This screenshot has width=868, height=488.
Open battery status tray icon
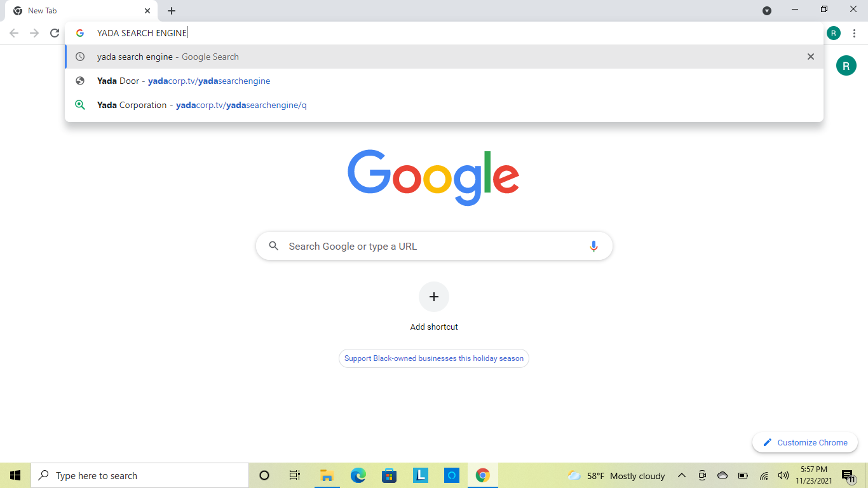pos(743,475)
